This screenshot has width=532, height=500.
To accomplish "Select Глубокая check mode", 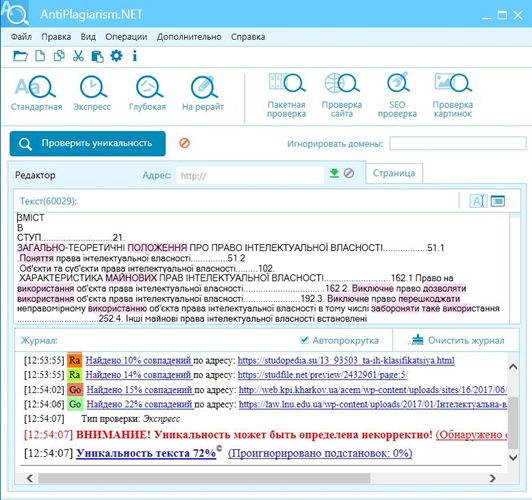I will [x=148, y=93].
